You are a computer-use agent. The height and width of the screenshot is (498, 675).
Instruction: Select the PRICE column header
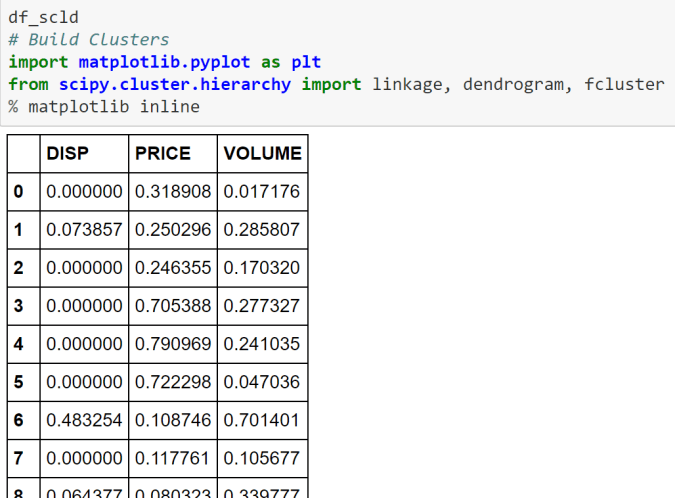click(162, 153)
